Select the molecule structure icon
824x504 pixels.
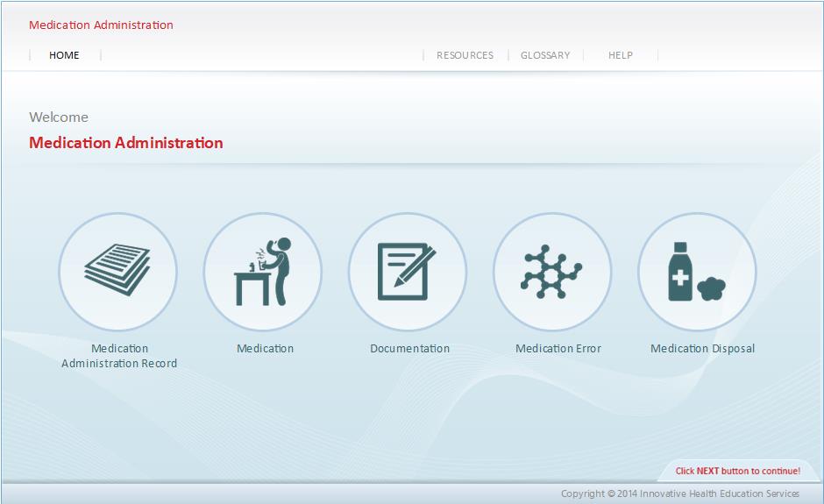(552, 271)
